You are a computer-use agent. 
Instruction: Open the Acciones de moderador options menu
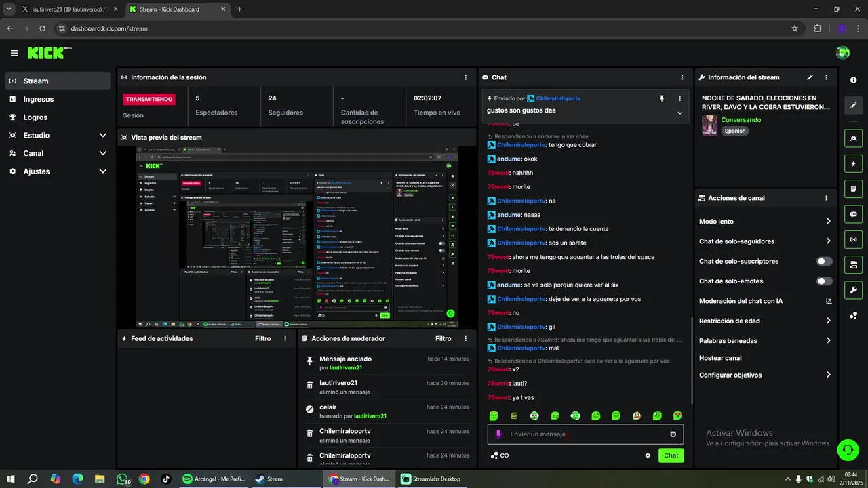(465, 338)
